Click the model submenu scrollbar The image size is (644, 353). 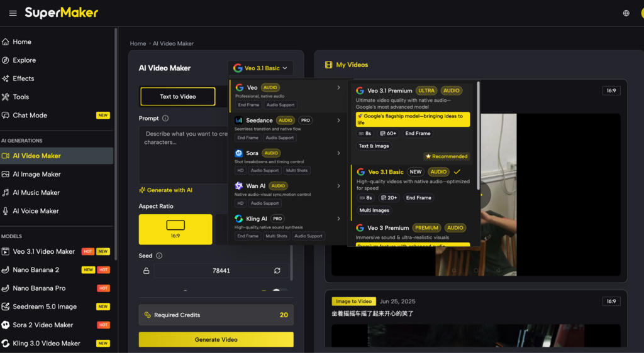point(478,135)
